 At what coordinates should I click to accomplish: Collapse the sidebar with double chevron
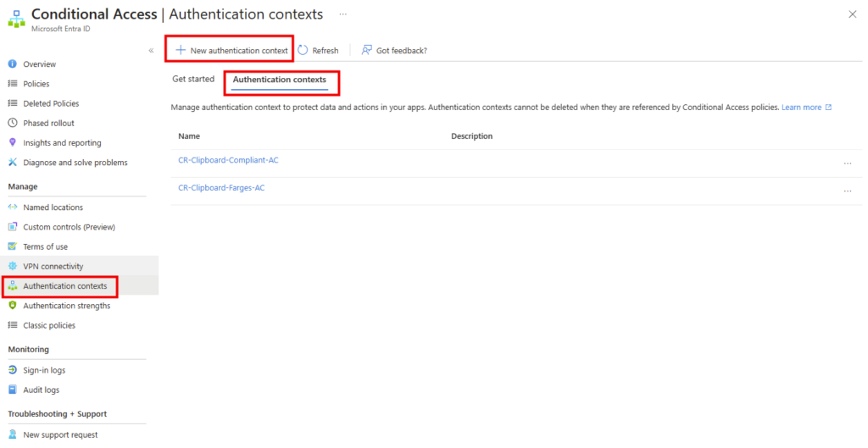pos(151,50)
